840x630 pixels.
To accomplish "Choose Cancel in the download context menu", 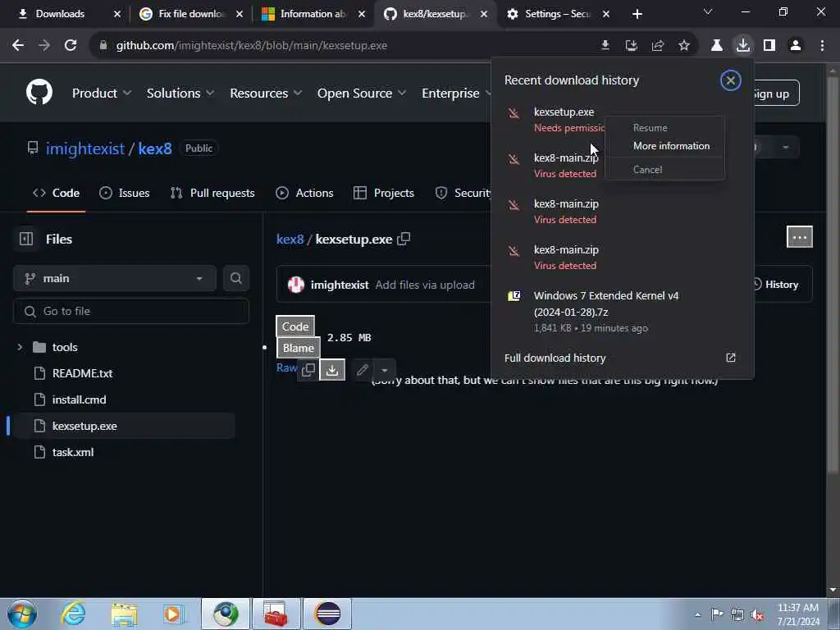I will tap(664, 169).
